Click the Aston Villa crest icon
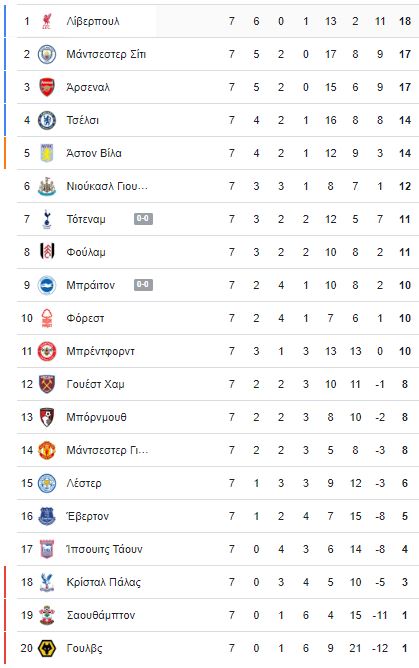This screenshot has height=668, width=419. (x=47, y=153)
